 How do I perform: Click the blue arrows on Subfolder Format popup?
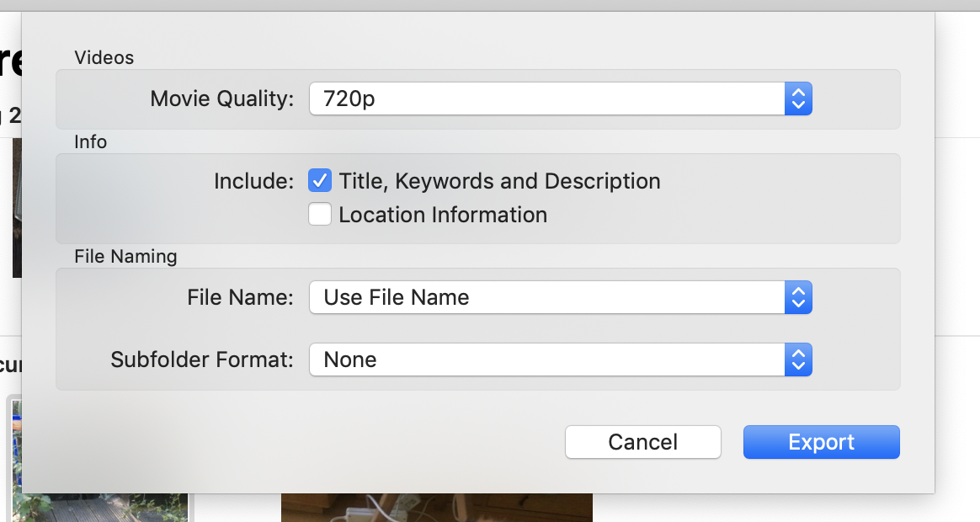[798, 360]
